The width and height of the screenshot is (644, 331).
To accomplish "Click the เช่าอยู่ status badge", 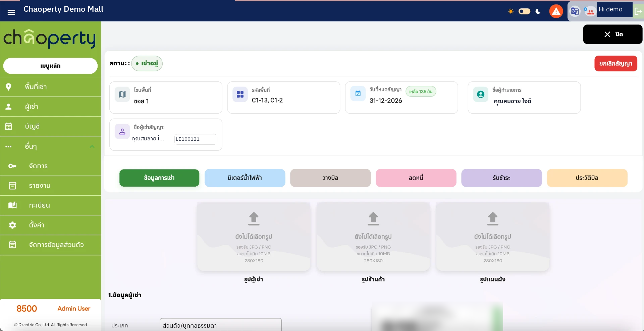I will pos(147,63).
